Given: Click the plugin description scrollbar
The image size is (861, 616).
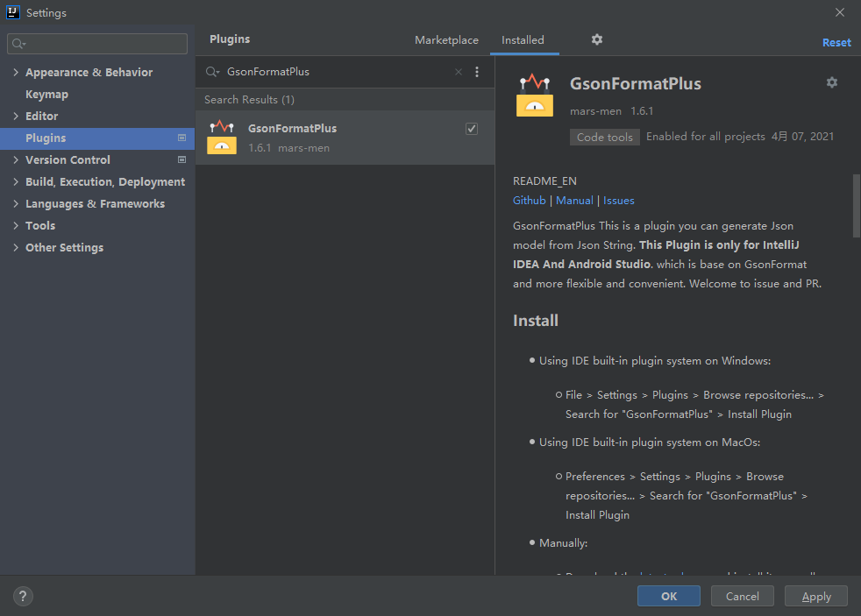Looking at the screenshot, I should [x=856, y=206].
